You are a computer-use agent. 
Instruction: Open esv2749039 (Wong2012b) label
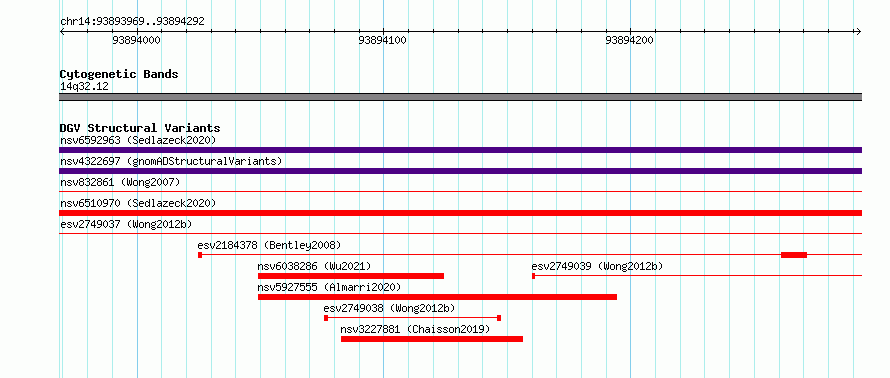tap(597, 266)
